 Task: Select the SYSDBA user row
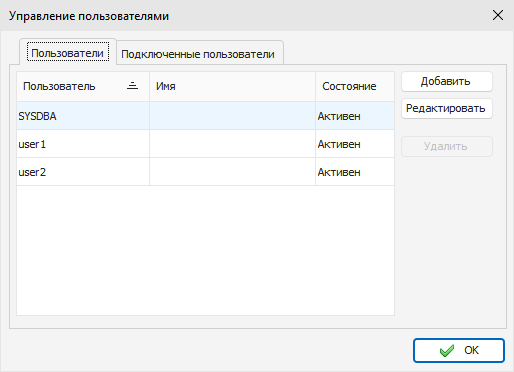tap(205, 116)
